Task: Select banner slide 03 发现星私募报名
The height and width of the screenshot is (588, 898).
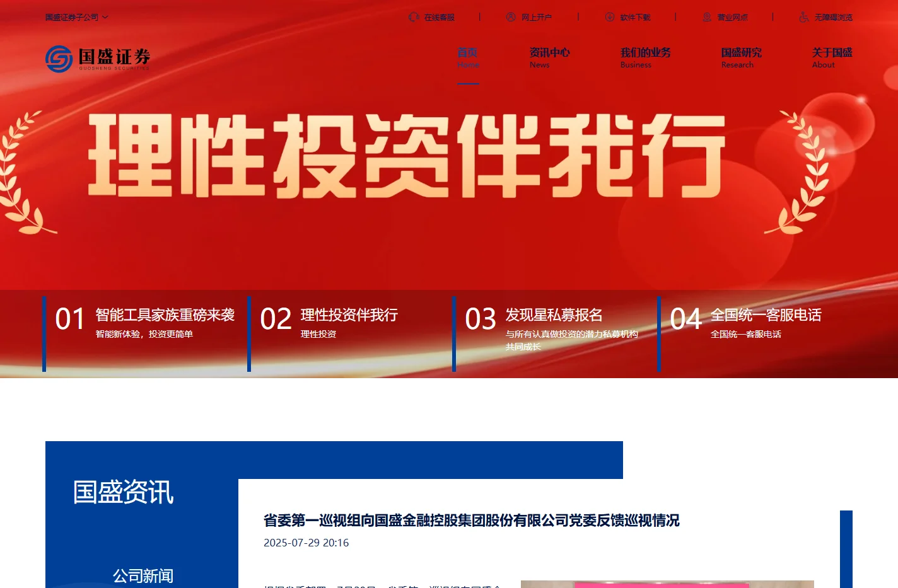Action: (x=555, y=333)
